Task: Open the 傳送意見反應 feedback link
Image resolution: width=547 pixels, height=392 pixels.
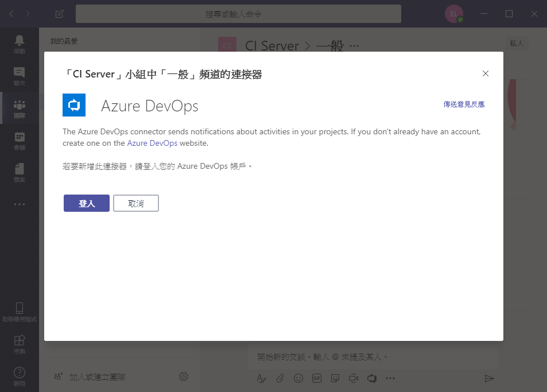Action: (464, 104)
